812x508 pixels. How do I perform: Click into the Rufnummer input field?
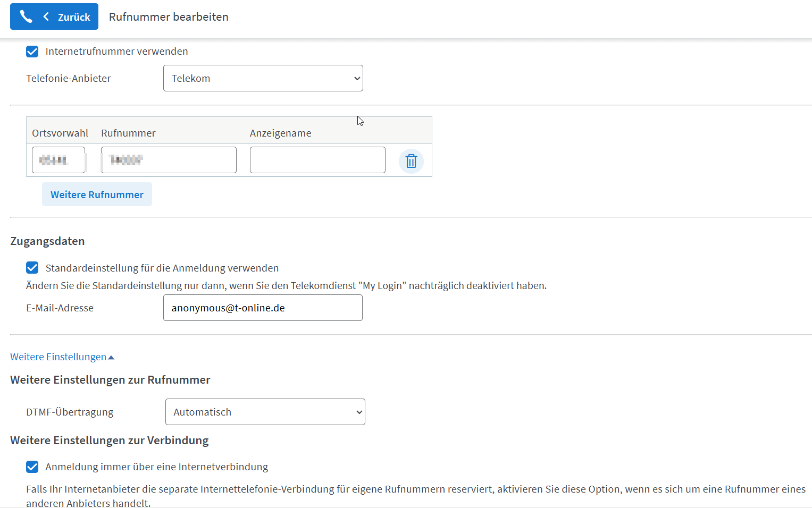[169, 160]
